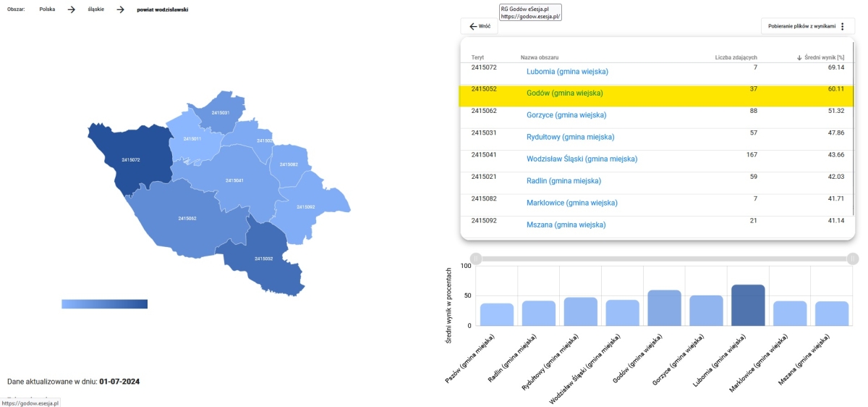The width and height of the screenshot is (868, 407).
Task: Click arrow icon between śląskie and powiat
Action: click(121, 9)
